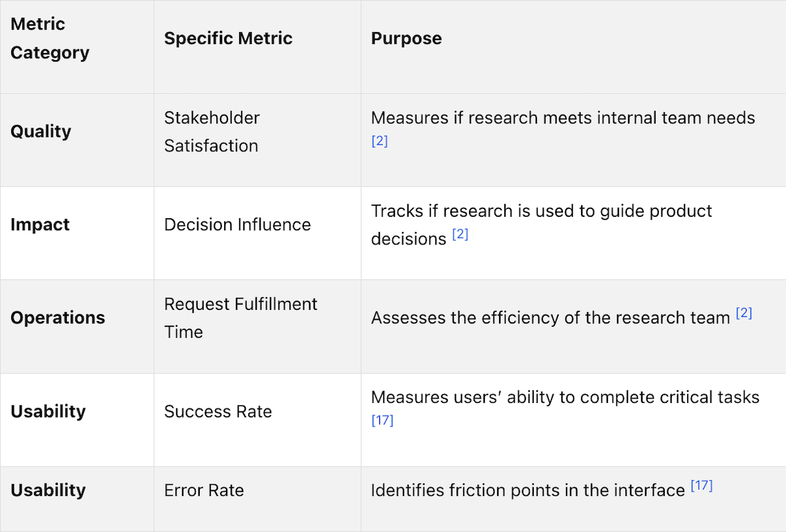Select the 'Quality' category cell
This screenshot has width=786, height=532.
[41, 131]
